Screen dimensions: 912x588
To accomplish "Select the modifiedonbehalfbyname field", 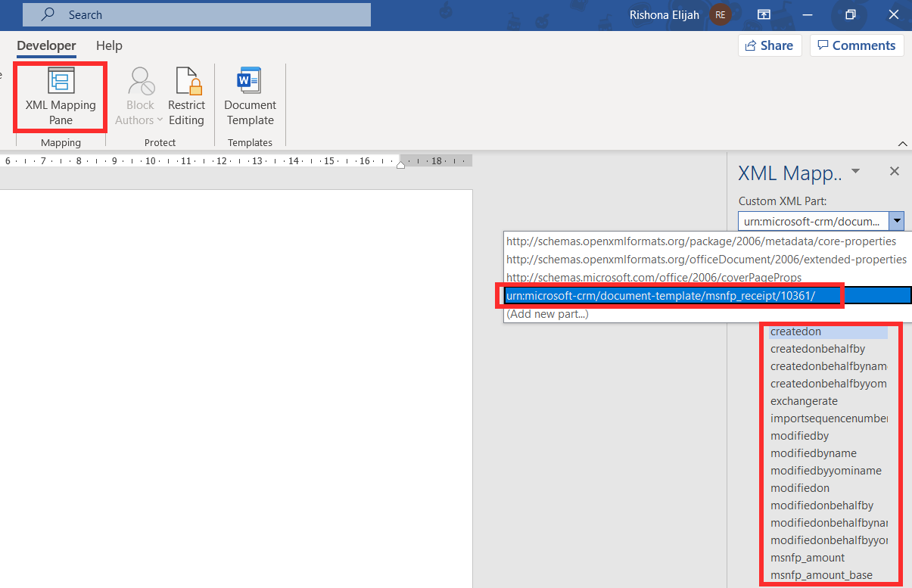I will click(x=828, y=523).
